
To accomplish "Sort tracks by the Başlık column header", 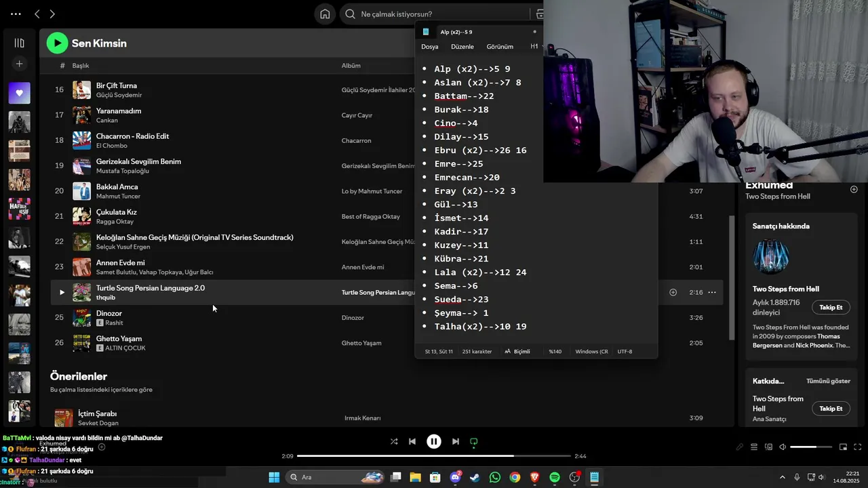I will click(81, 66).
